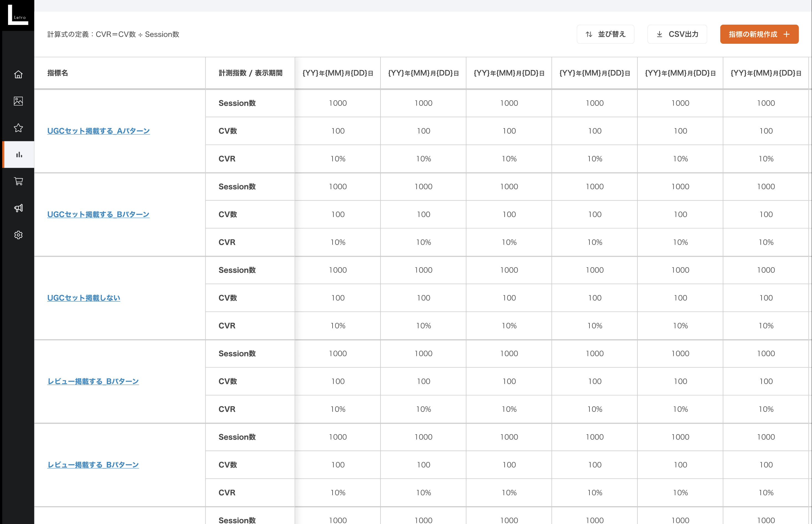Screen dimensions: 812x524
Task: Click the first date column header
Action: [337, 73]
